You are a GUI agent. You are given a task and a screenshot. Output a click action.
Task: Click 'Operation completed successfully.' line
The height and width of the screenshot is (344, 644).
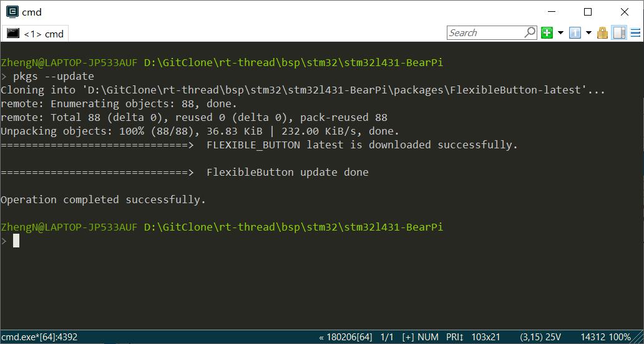103,199
